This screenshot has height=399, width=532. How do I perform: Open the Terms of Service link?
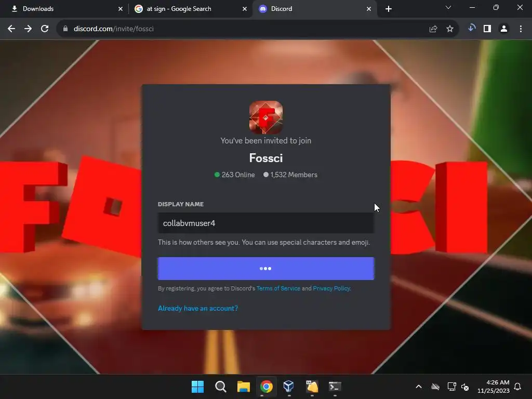point(278,288)
